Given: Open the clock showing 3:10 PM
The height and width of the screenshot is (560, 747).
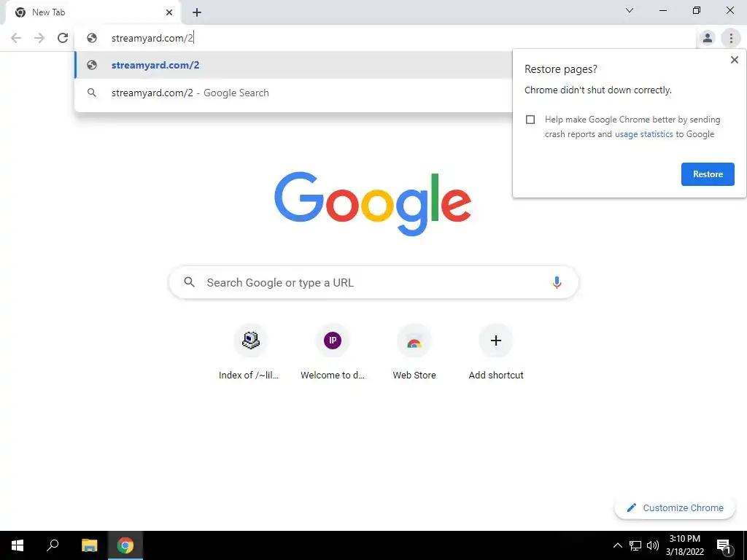Looking at the screenshot, I should point(684,545).
